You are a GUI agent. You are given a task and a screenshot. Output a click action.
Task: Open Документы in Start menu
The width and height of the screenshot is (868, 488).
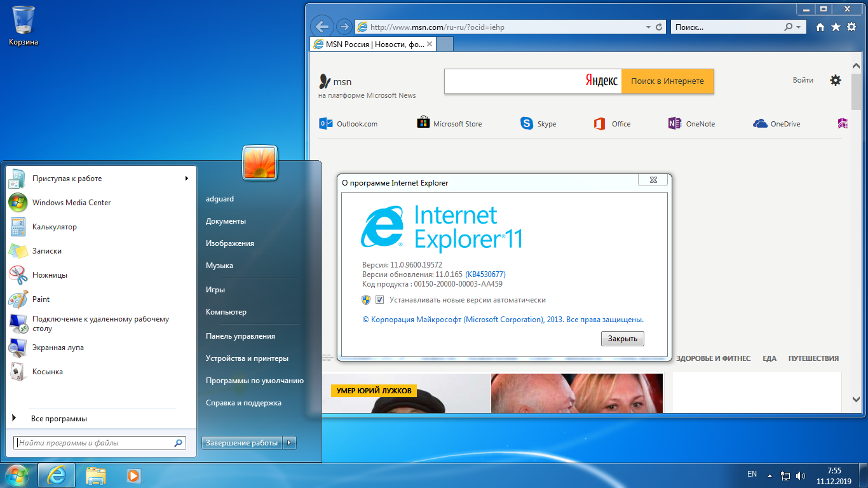tap(226, 221)
